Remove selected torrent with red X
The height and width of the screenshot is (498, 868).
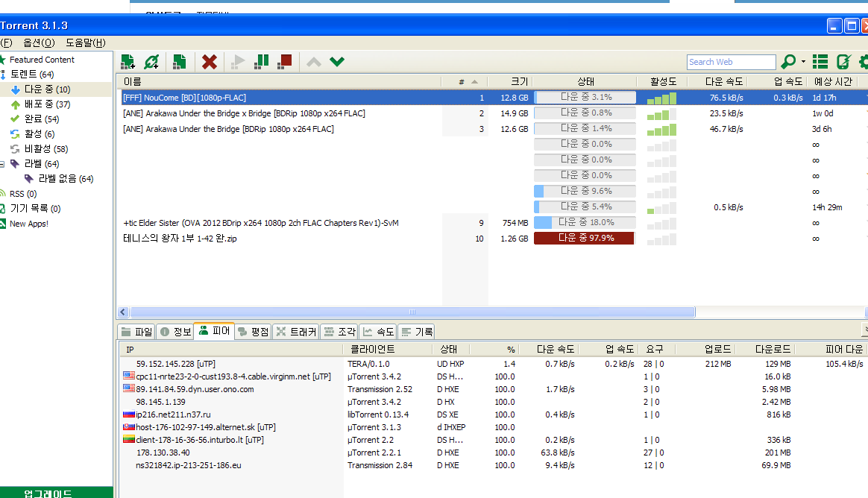(210, 62)
